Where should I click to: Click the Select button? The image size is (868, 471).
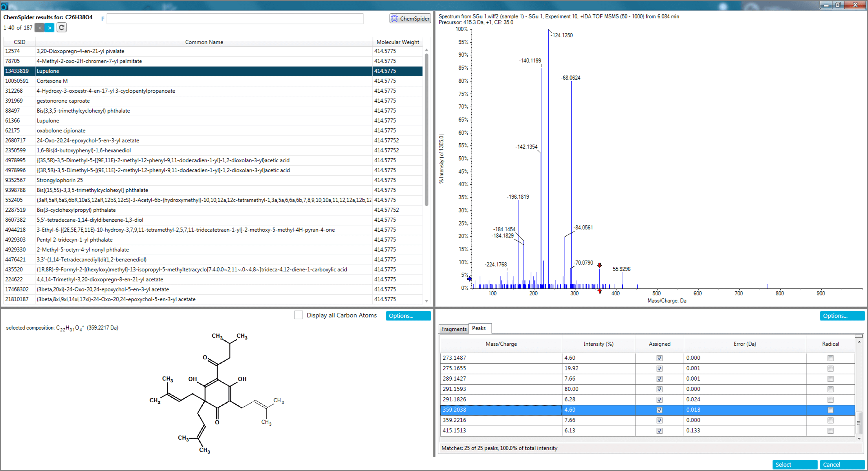pyautogui.click(x=795, y=465)
